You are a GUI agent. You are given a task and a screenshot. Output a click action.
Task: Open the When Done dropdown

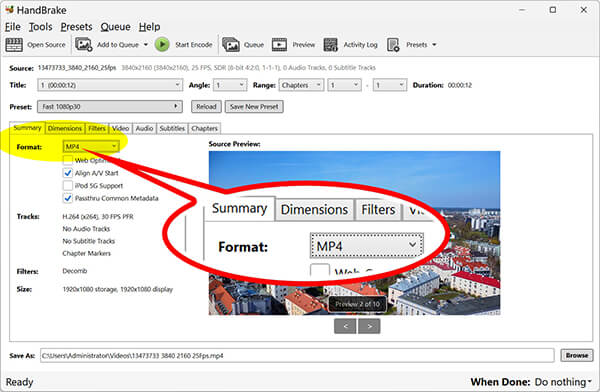click(562, 382)
